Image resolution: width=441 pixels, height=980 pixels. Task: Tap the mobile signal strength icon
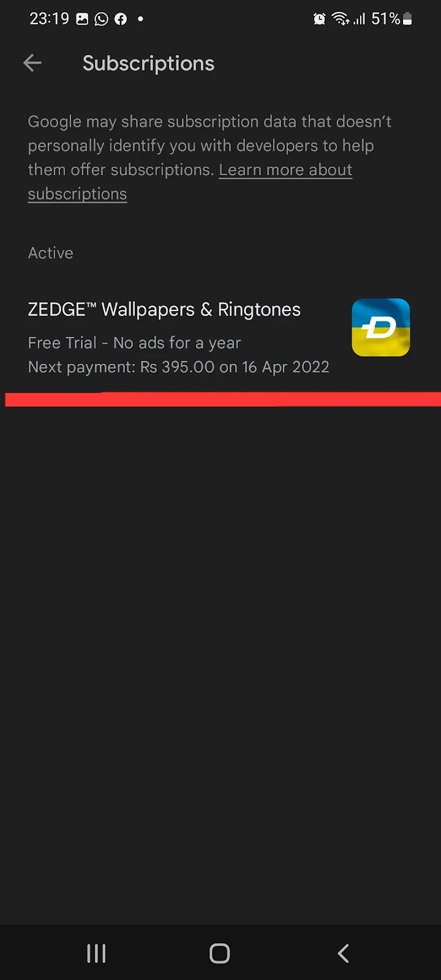point(360,19)
